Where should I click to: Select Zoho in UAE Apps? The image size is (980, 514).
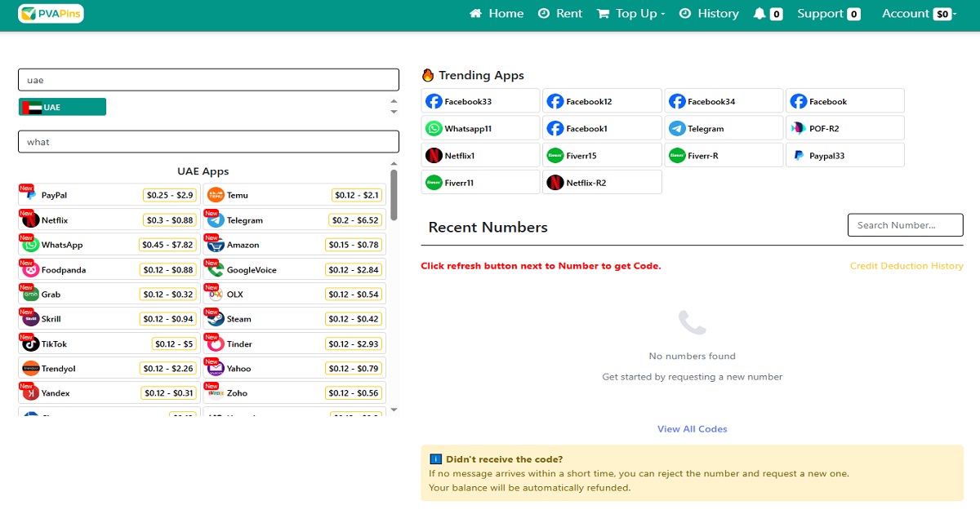point(295,393)
